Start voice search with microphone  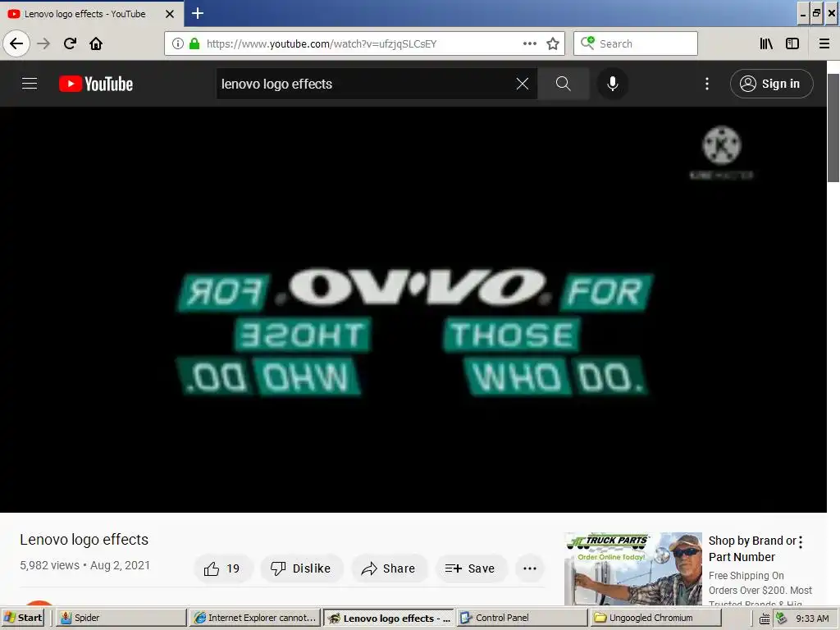click(x=613, y=84)
